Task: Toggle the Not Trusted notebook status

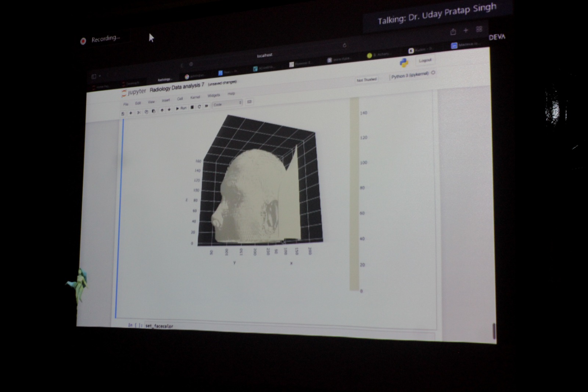Action: [366, 80]
